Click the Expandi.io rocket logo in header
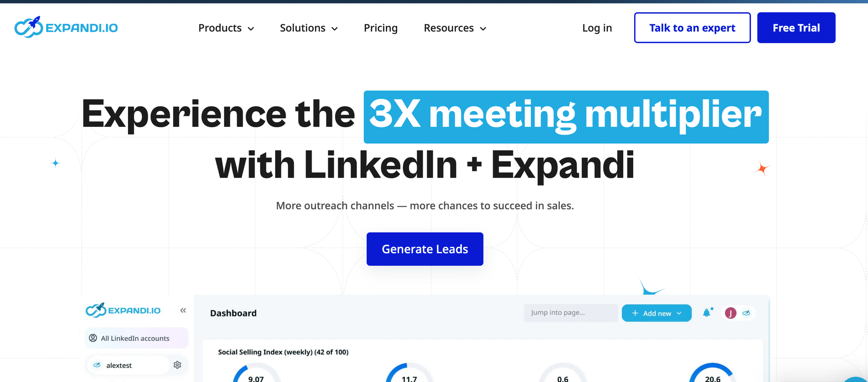 66,28
